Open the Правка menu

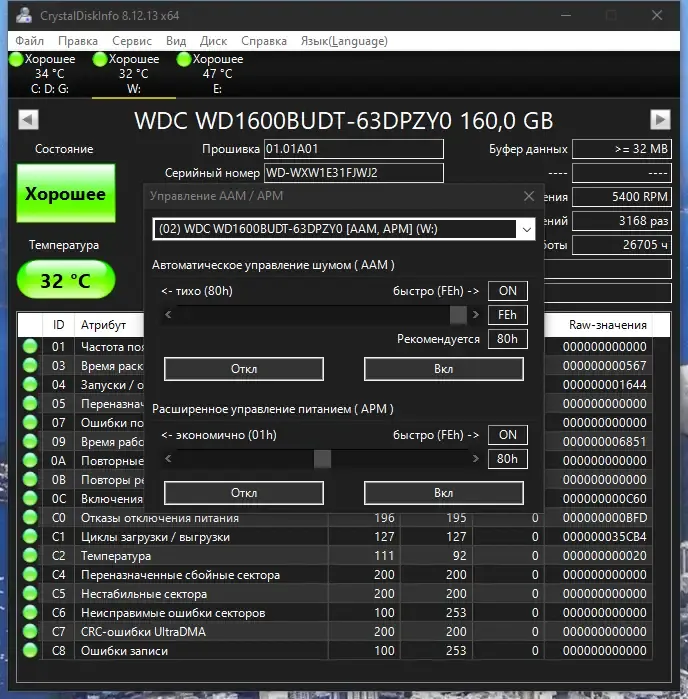[x=78, y=41]
